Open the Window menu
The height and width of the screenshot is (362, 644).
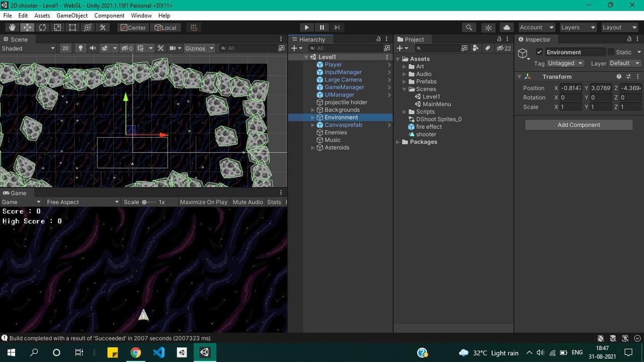click(x=141, y=16)
